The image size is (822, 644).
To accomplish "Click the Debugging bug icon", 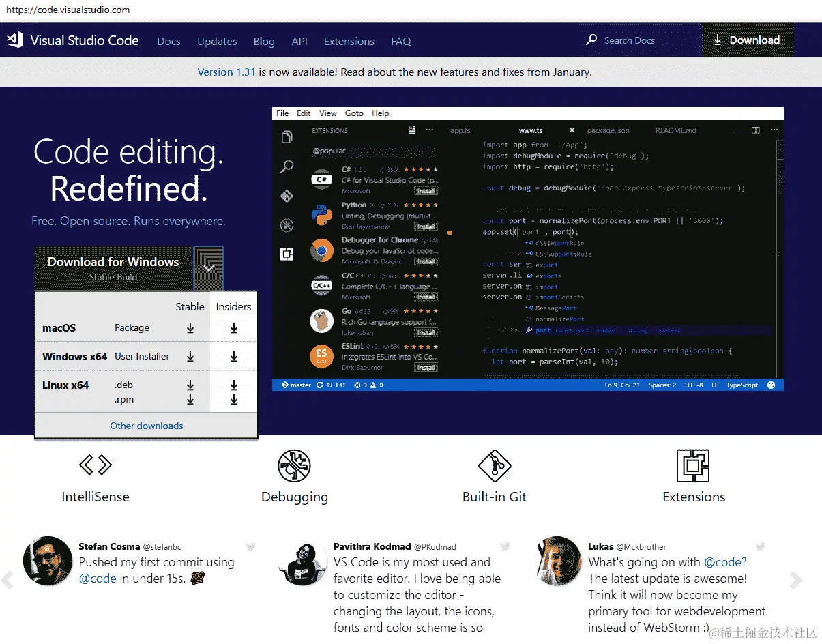I will 295,466.
